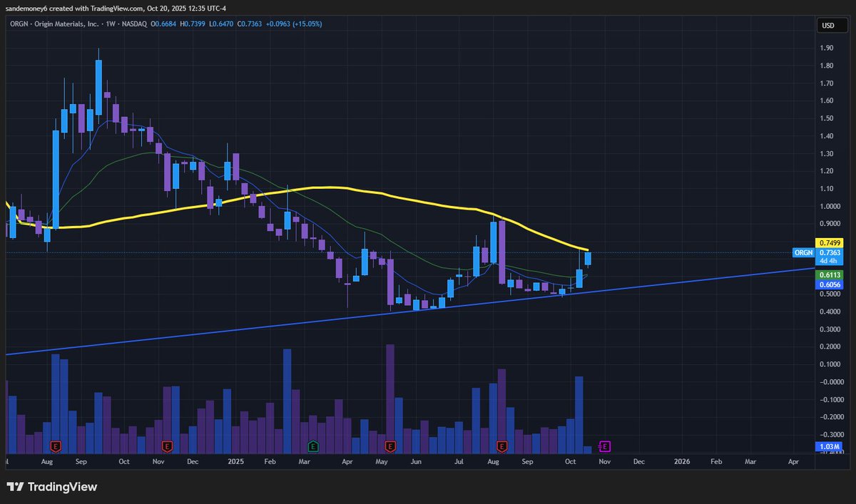The image size is (856, 504).
Task: Select the hollow upcoming earnings marker near November 2025
Action: click(605, 446)
